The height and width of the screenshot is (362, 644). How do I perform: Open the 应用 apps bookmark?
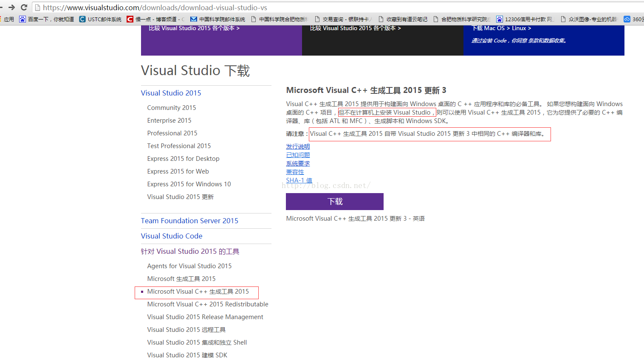pos(7,19)
